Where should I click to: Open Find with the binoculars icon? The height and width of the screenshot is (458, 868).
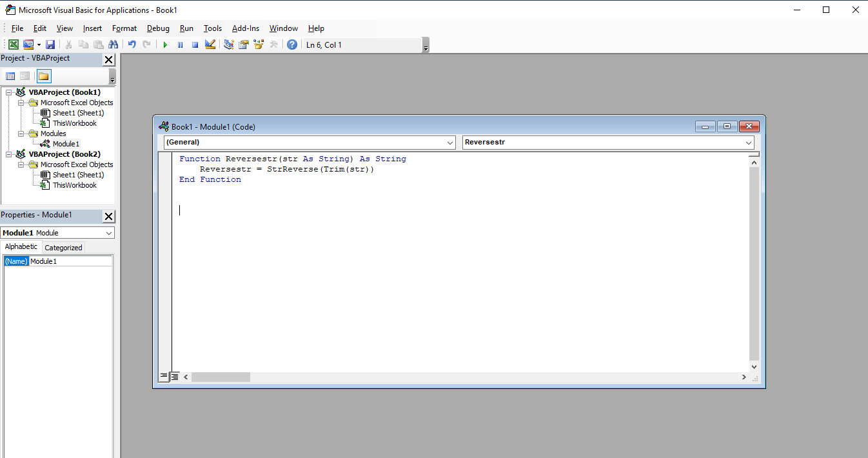point(113,45)
